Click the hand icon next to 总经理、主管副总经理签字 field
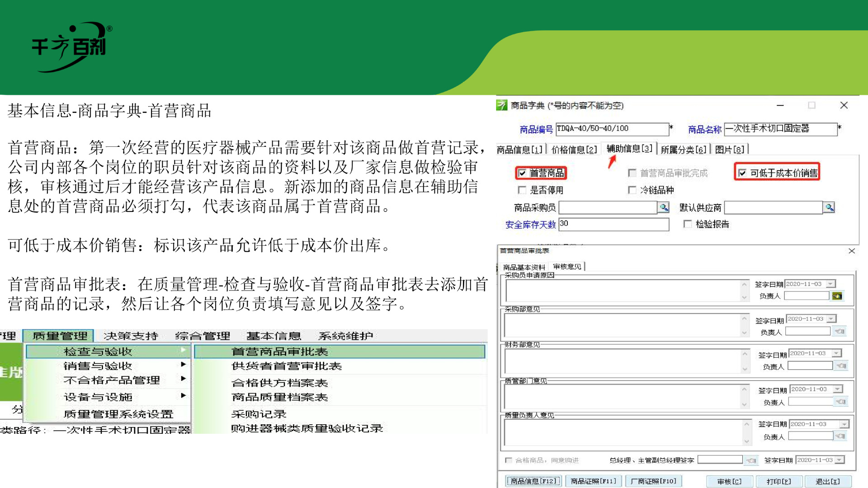Viewport: 868px width, 488px height. click(x=752, y=460)
